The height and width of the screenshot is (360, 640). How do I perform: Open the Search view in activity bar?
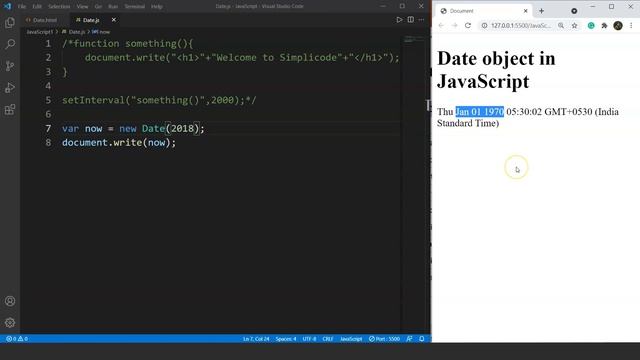point(10,44)
